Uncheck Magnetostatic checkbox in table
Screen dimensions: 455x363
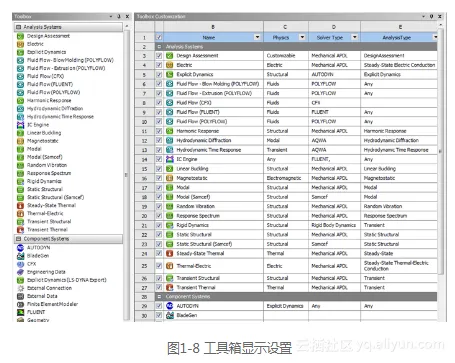click(x=159, y=178)
